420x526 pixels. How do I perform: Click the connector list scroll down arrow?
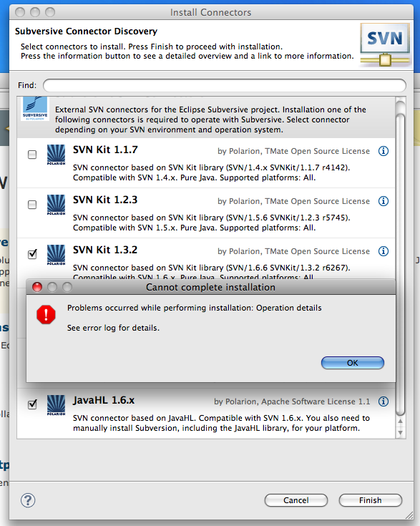(x=400, y=433)
